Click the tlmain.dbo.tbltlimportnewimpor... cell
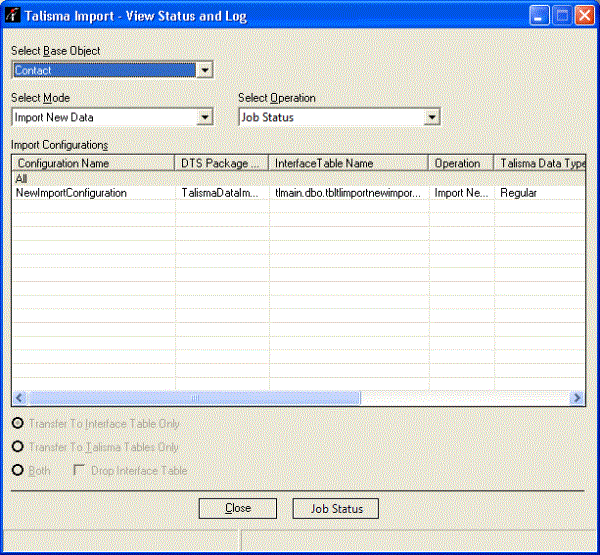The image size is (600, 555). (348, 193)
